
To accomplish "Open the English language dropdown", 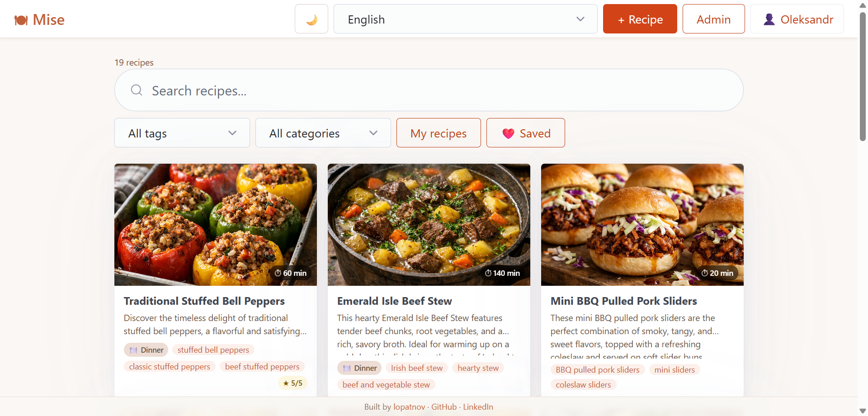I will coord(465,19).
